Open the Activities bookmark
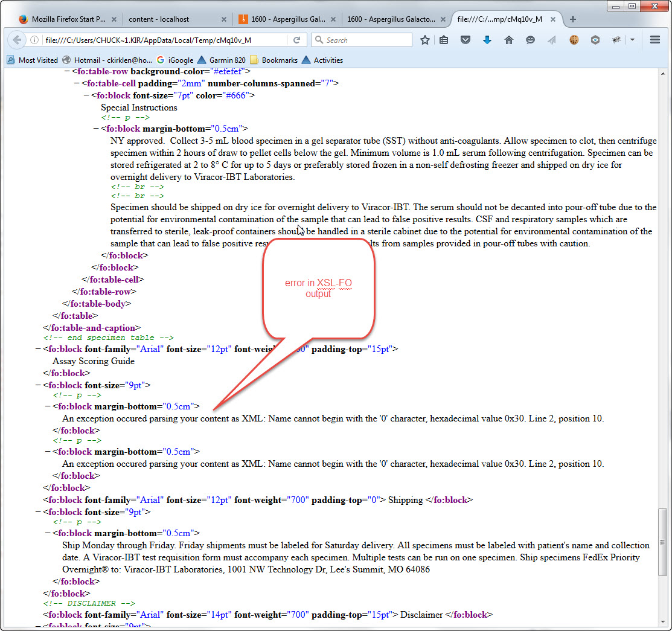 [x=322, y=60]
